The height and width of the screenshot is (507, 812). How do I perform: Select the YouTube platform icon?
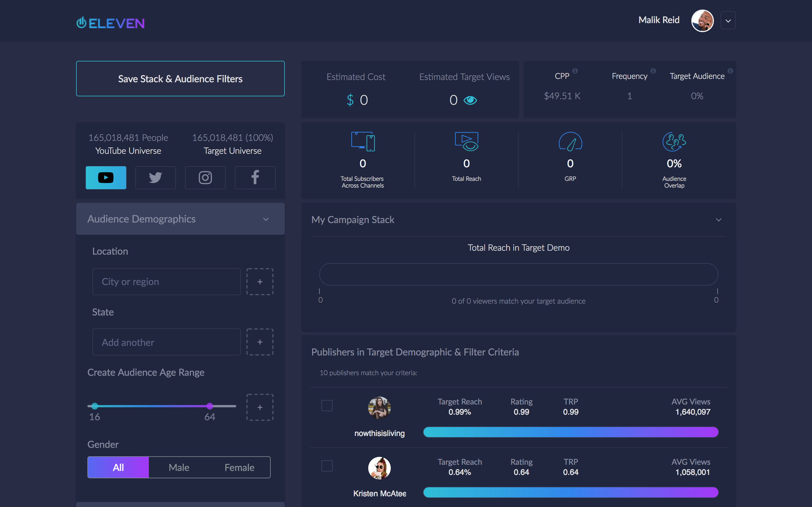click(106, 177)
